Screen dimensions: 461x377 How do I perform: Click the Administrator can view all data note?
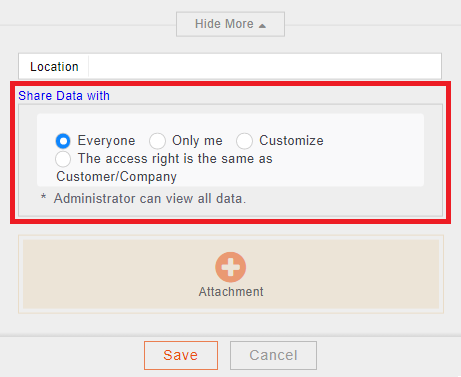coord(150,199)
